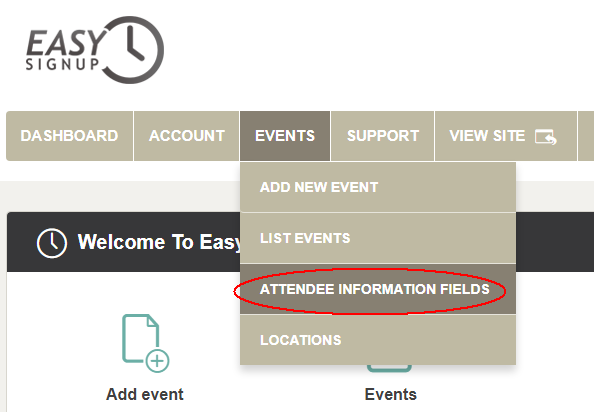Click the cut-off tab after View Site
This screenshot has width=594, height=412.
tap(586, 136)
